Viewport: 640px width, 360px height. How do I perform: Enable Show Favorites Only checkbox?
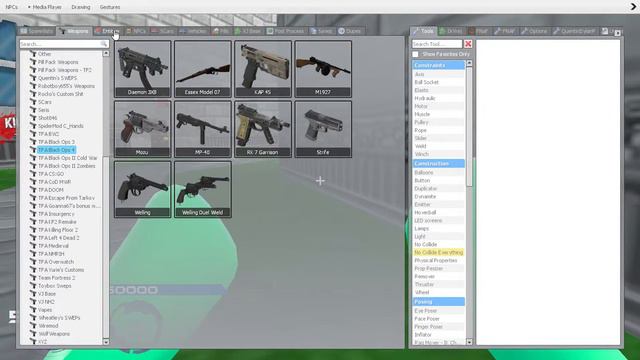(416, 54)
